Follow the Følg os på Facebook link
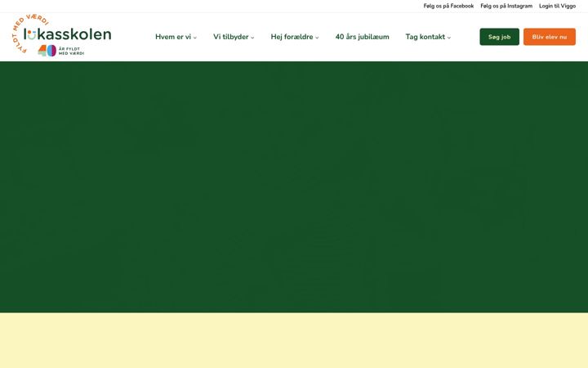 tap(448, 6)
